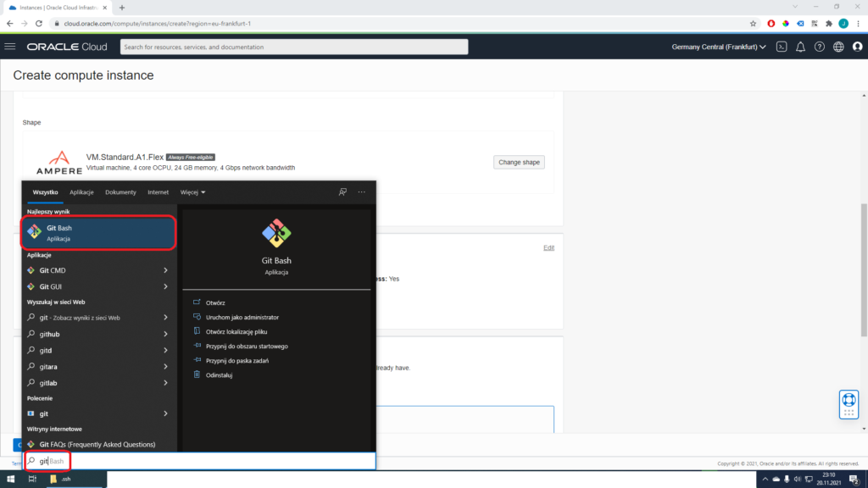Viewport: 868px width, 488px height.
Task: Switch to the Wszystko search tab
Action: 46,192
